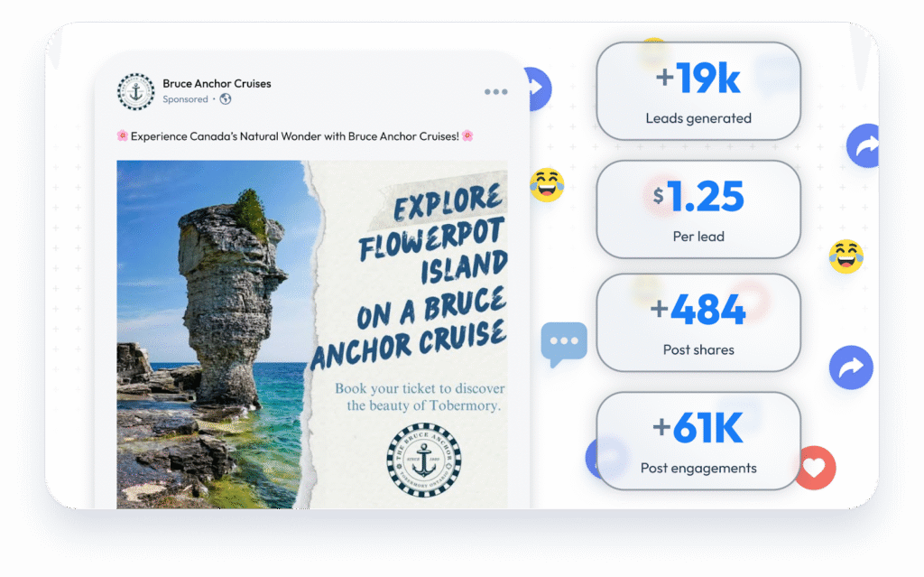Click the '+19k' figure

[698, 78]
